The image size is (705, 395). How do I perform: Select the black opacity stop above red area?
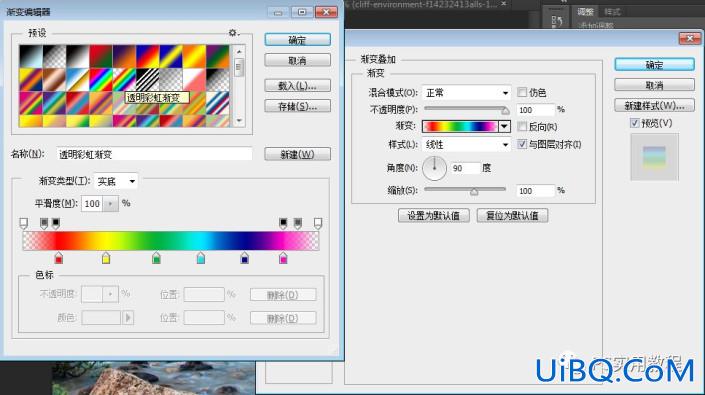pos(56,223)
